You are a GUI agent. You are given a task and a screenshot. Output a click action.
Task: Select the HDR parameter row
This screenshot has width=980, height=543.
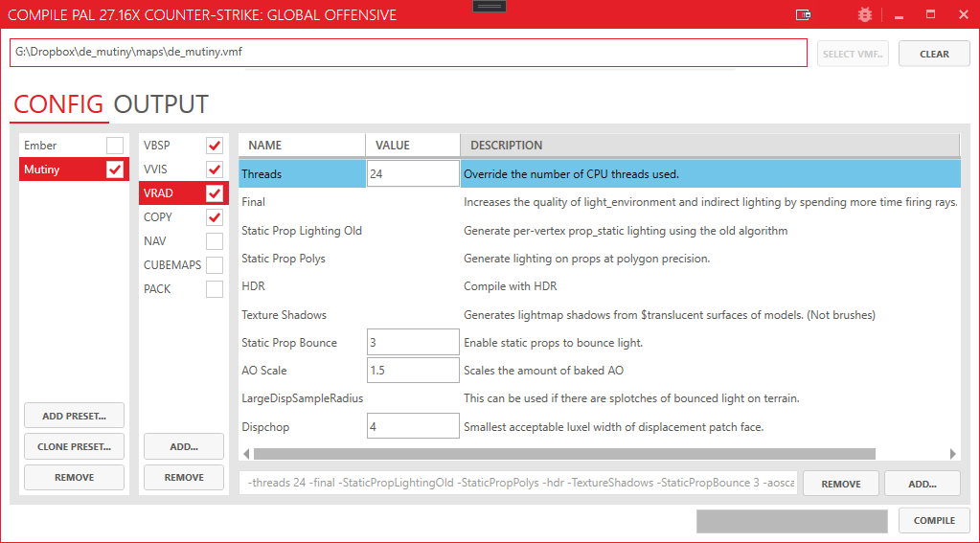[x=600, y=286]
